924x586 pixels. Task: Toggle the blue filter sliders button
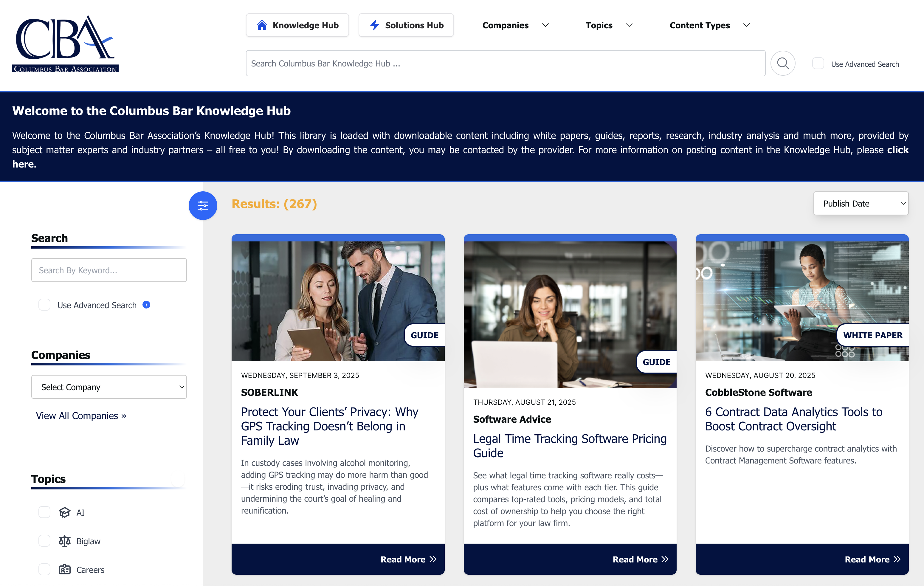[203, 206]
